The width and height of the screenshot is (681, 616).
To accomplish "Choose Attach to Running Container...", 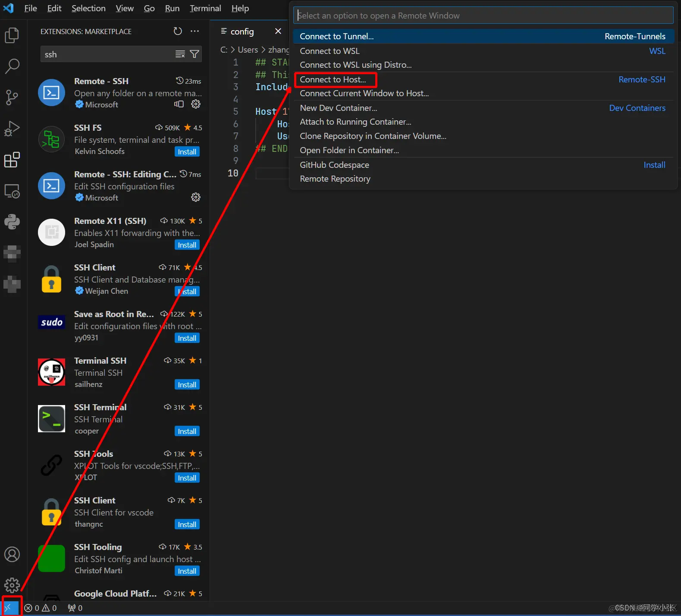I will 483,122.
